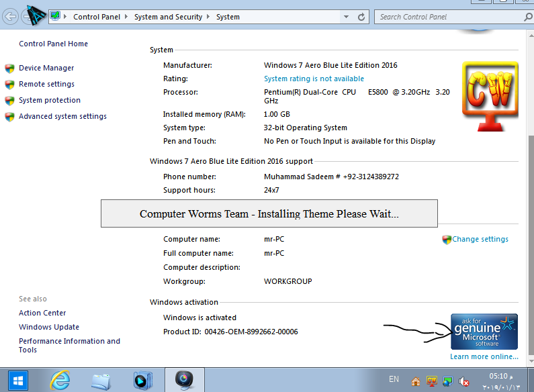Image resolution: width=534 pixels, height=392 pixels.
Task: Launch Internet Explorer from taskbar
Action: point(60,380)
